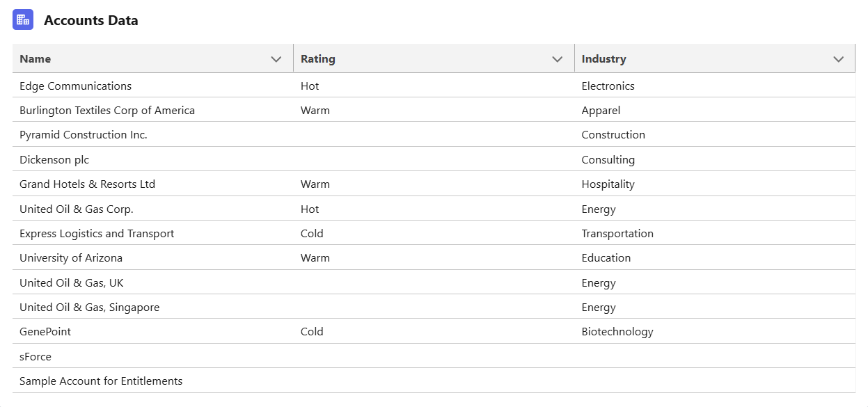This screenshot has height=407, width=868.
Task: Click the Industry column header text
Action: (604, 59)
